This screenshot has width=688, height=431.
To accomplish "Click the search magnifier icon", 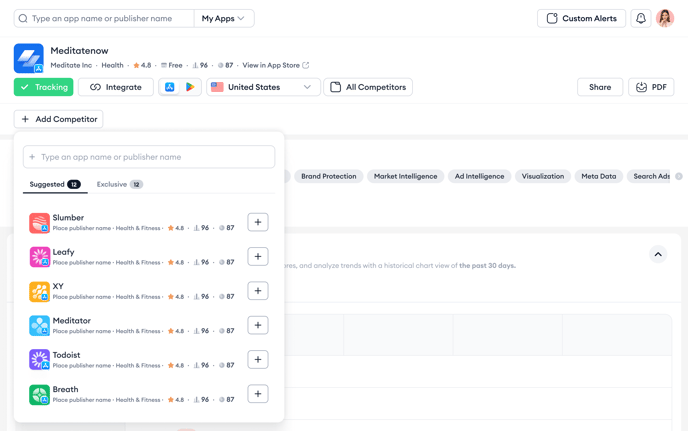I will (x=23, y=18).
